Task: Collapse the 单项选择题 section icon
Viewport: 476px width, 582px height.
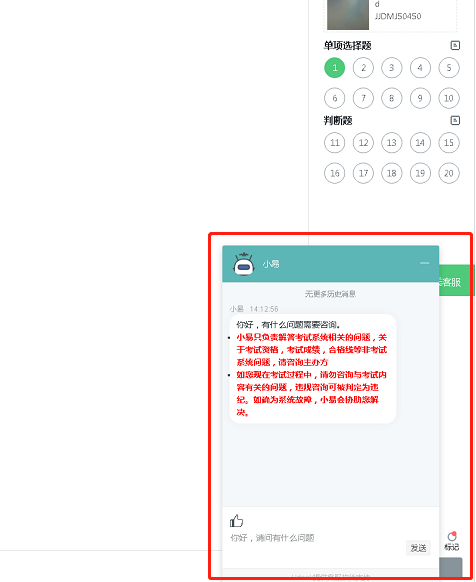Action: (x=455, y=45)
